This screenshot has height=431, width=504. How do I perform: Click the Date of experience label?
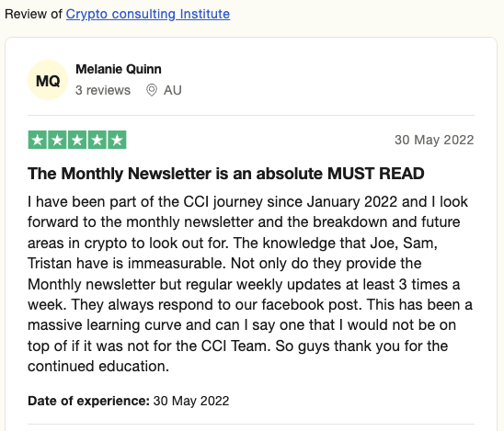(x=88, y=401)
